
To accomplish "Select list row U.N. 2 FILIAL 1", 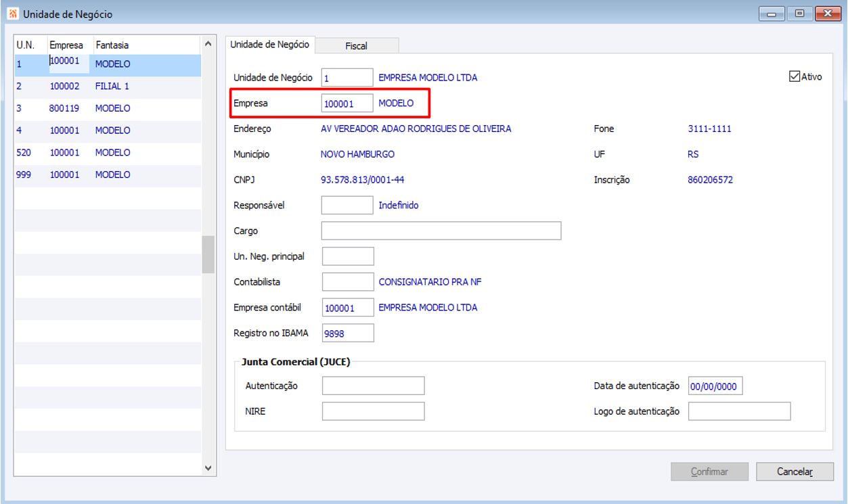I will coord(108,87).
